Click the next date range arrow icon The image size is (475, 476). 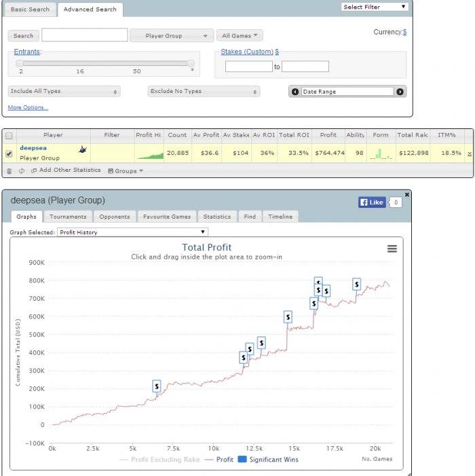[400, 92]
